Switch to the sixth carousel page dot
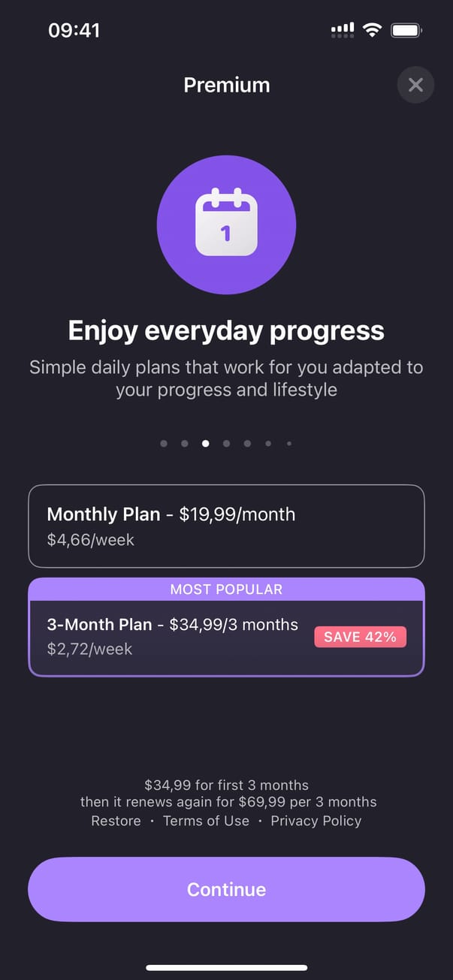Image resolution: width=453 pixels, height=980 pixels. click(x=268, y=444)
